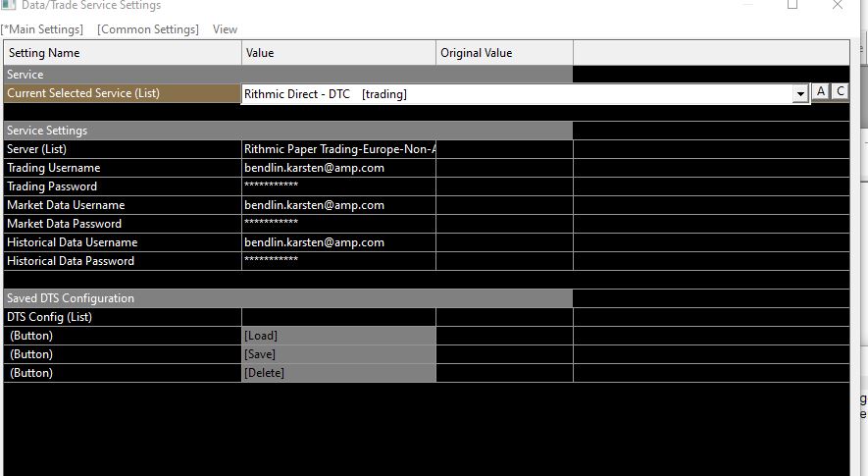Edit the Trading Password value field
This screenshot has width=868, height=476.
click(338, 186)
